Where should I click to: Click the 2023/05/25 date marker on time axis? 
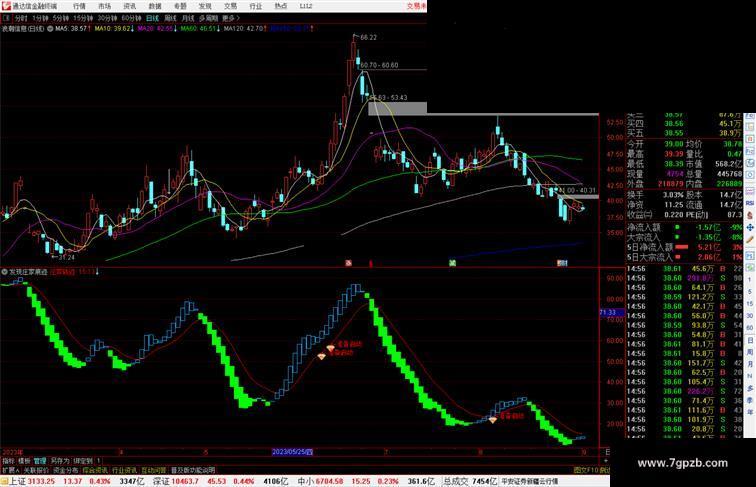pyautogui.click(x=292, y=452)
